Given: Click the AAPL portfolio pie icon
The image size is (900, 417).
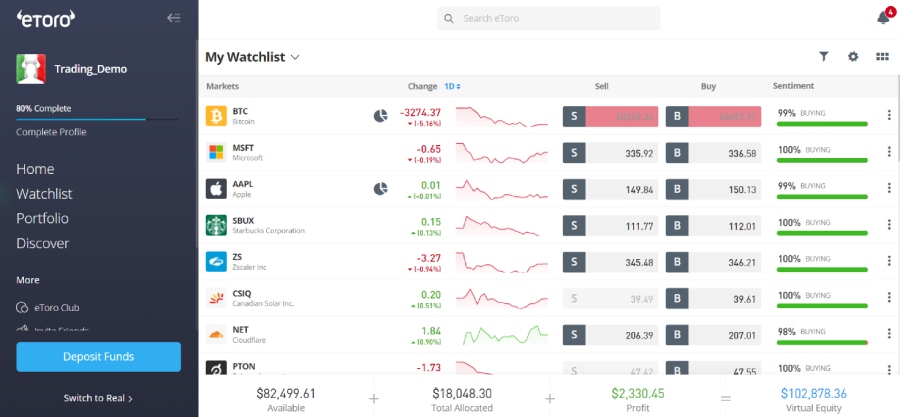Looking at the screenshot, I should click(x=380, y=189).
